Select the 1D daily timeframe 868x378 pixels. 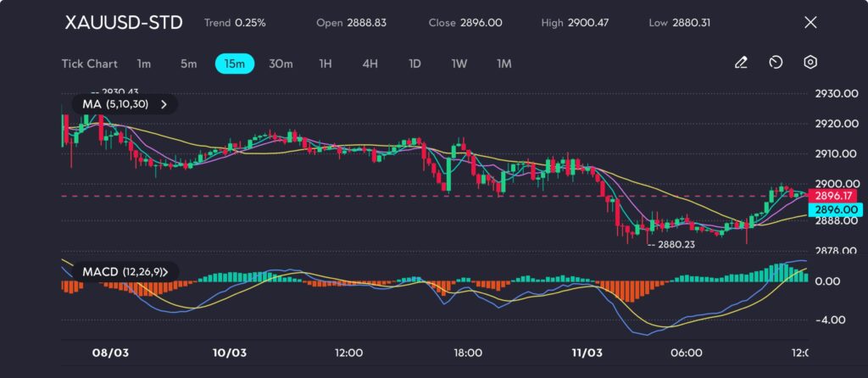pos(415,64)
